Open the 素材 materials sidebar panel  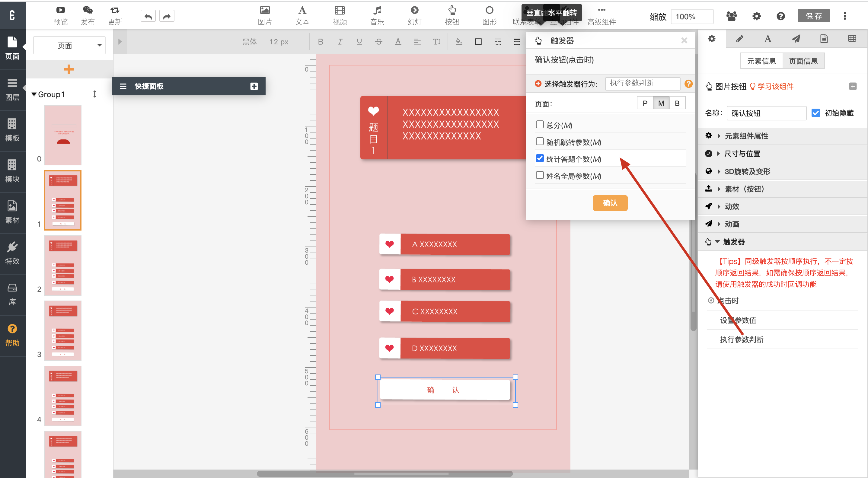tap(12, 212)
